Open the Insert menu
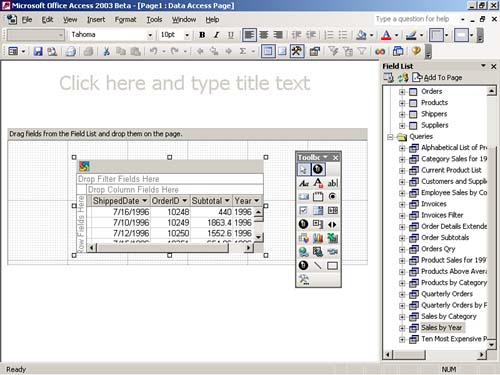The image size is (500, 375). point(96,20)
